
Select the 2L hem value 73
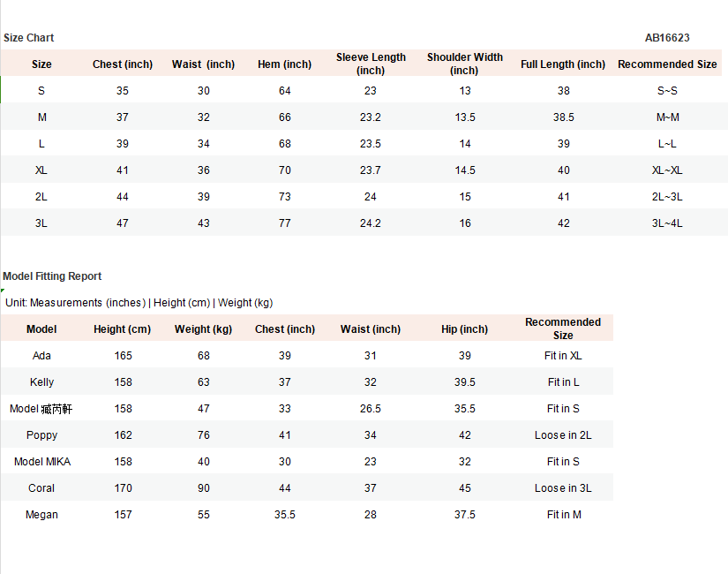click(285, 197)
